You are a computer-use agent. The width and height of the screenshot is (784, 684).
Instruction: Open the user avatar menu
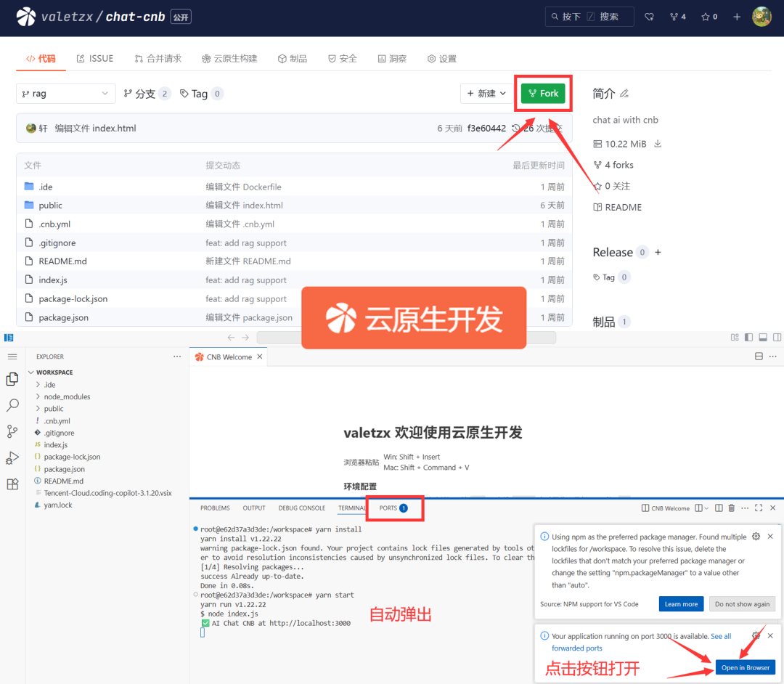coord(761,17)
